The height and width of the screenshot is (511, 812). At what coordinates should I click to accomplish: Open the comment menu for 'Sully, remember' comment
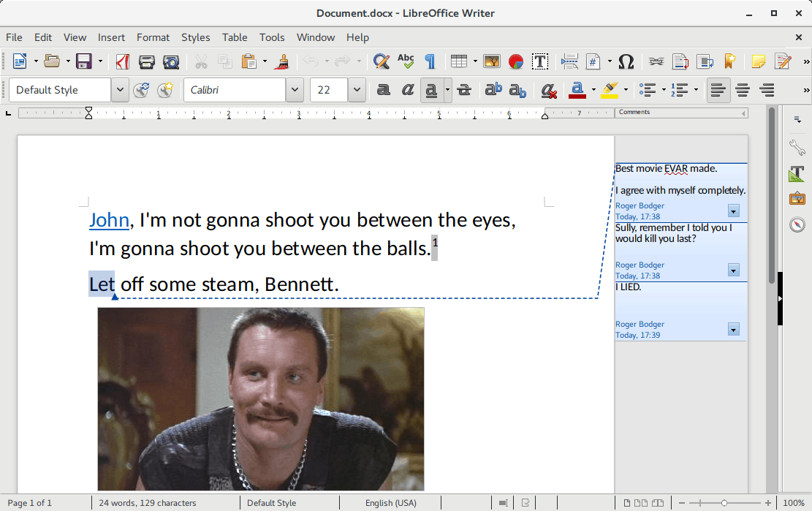pos(733,270)
